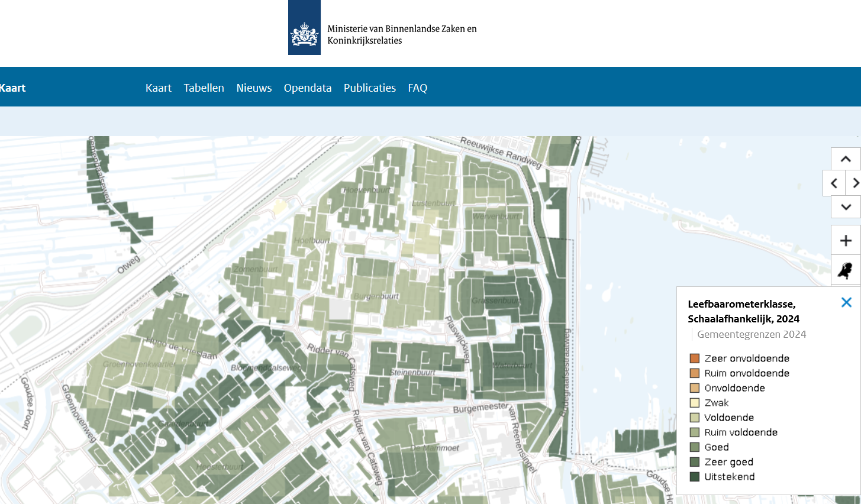Navigate to Publicaties

[x=369, y=88]
